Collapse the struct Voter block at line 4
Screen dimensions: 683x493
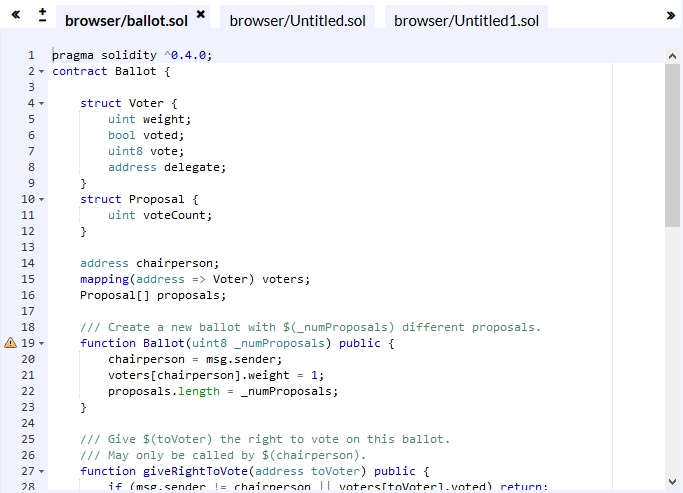pos(41,104)
